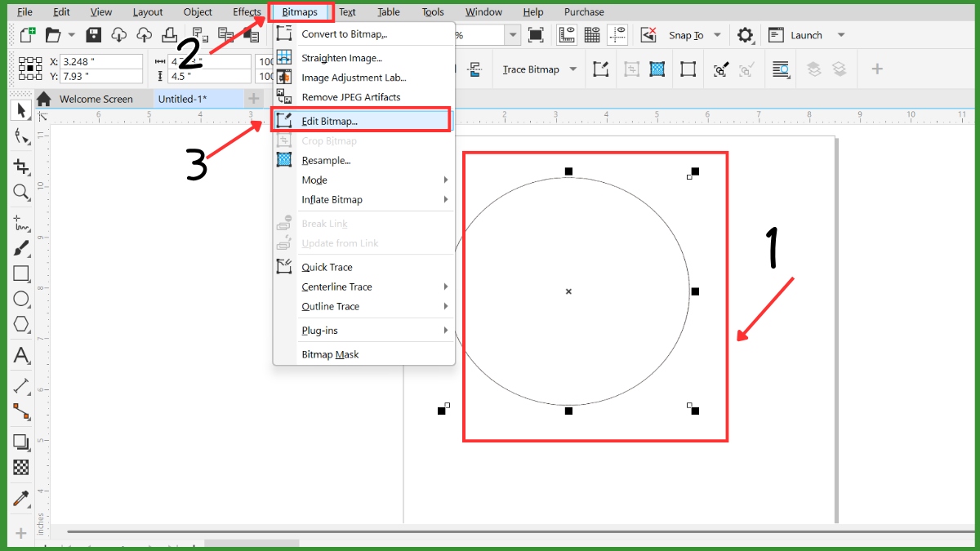Image resolution: width=980 pixels, height=551 pixels.
Task: Toggle Show Grid
Action: [x=593, y=35]
